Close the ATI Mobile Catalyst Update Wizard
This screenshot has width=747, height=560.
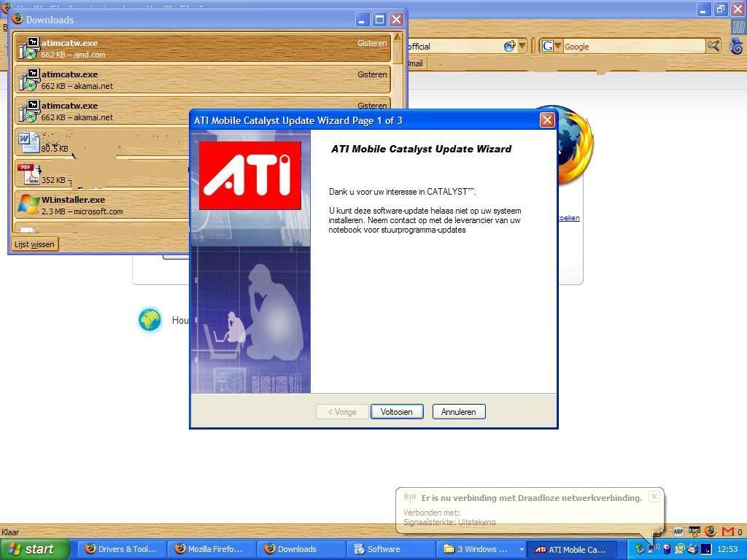tap(547, 120)
